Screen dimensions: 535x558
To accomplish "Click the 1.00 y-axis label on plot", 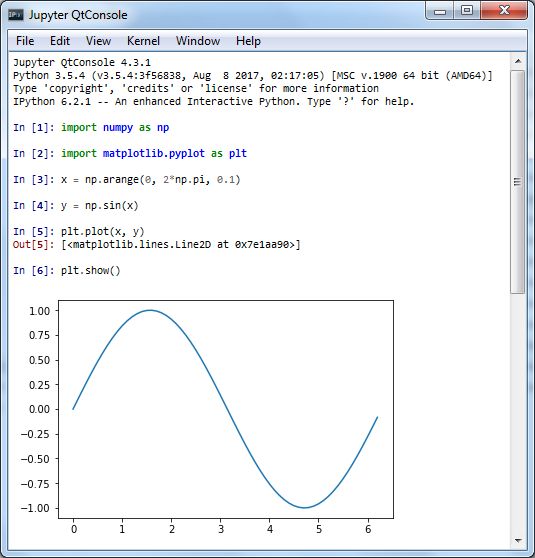I will pos(40,311).
